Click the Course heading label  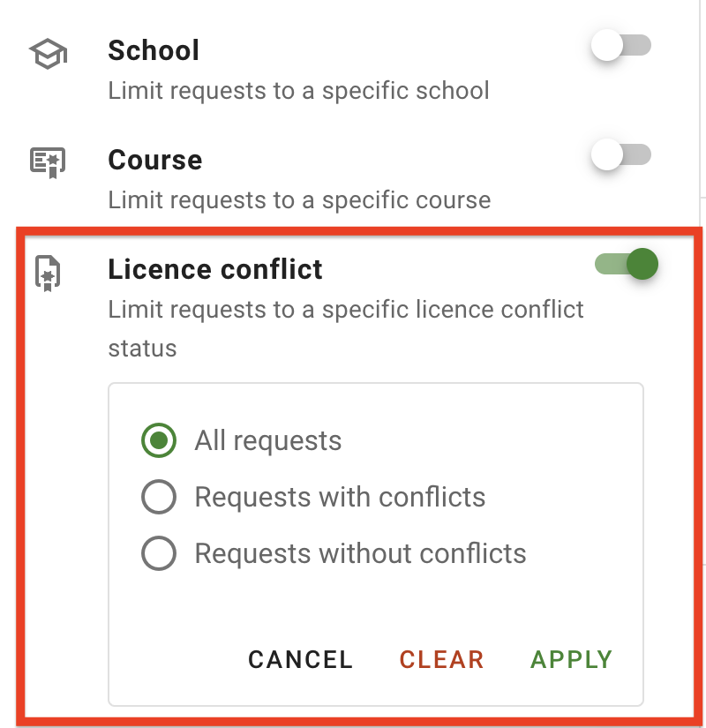click(154, 160)
